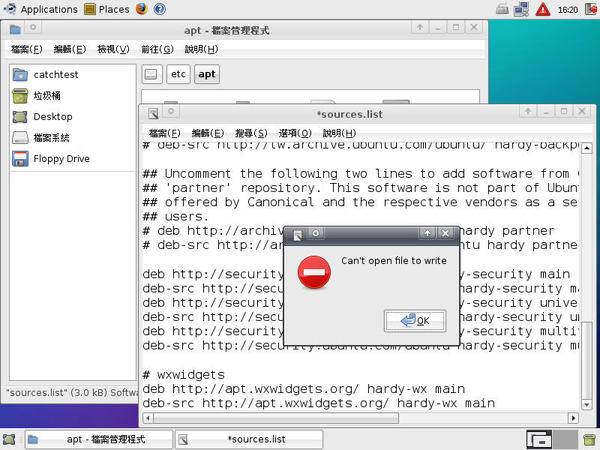Click OK in the error dialog

tap(415, 321)
